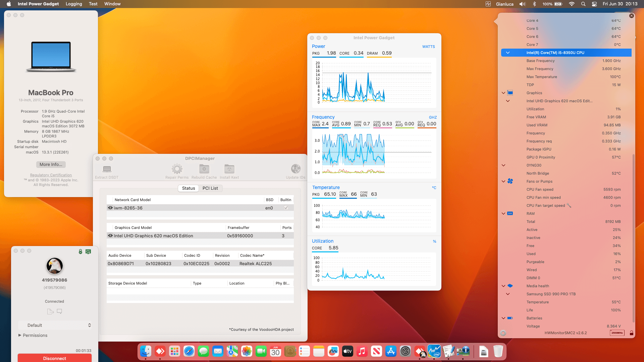Close the HWMonitorSMC2 popover
Image resolution: width=644 pixels, height=362 pixels.
click(632, 16)
